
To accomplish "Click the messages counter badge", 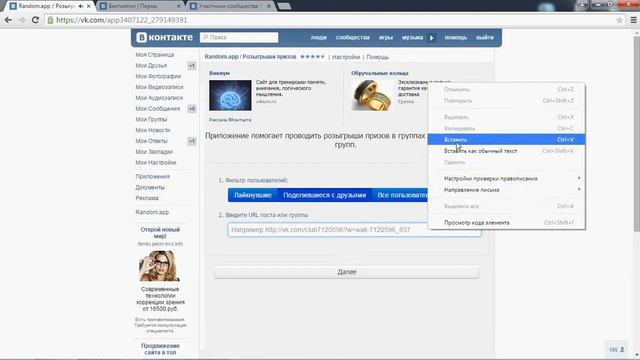I will tap(191, 109).
